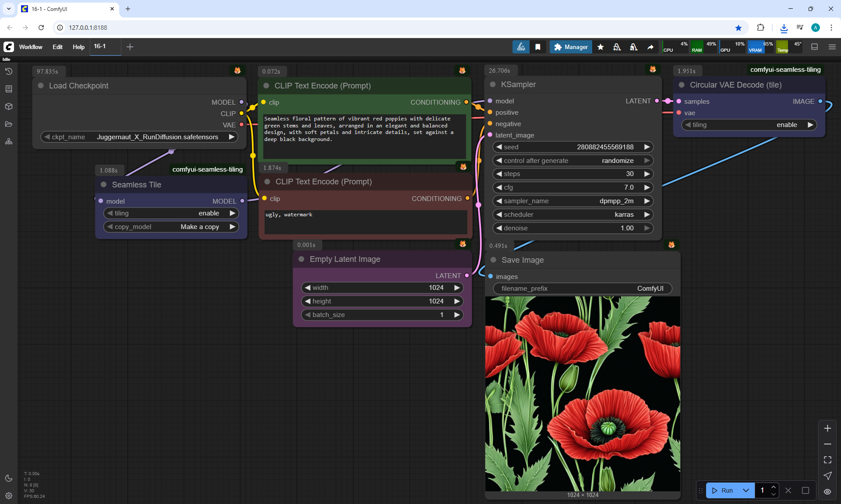Open the ckpt_name Juggernaut checkpoint selector
This screenshot has height=504, width=841.
point(139,137)
